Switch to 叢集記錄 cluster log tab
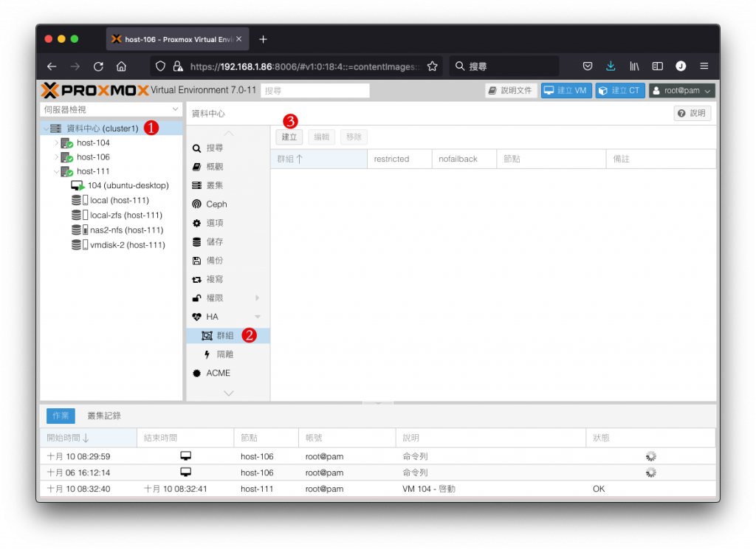756x550 pixels. tap(104, 416)
